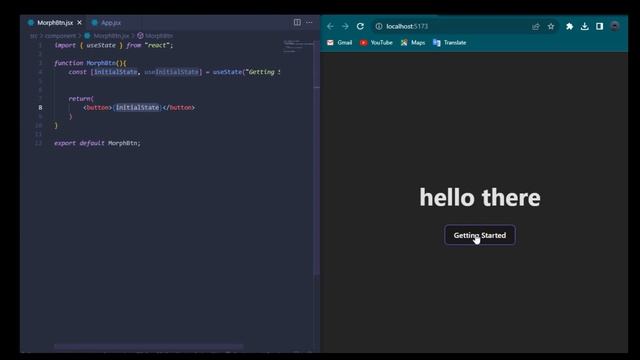The width and height of the screenshot is (640, 360).
Task: Click the MorphBtn.jsx breadcrumb segment
Action: tap(107, 36)
